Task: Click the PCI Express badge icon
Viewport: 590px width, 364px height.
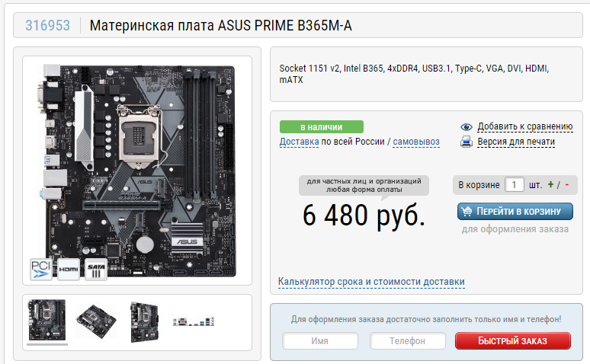Action: coord(40,270)
